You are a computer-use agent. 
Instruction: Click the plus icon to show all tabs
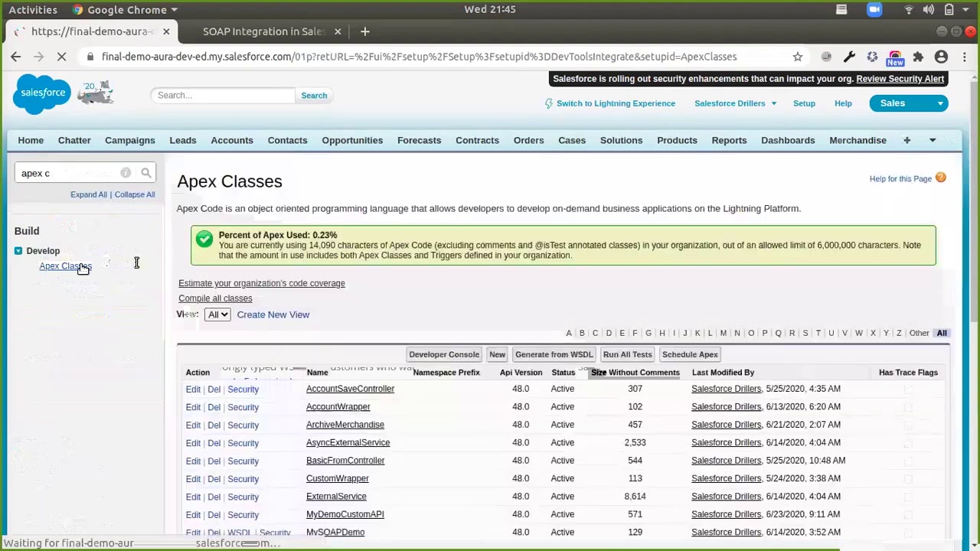(906, 140)
